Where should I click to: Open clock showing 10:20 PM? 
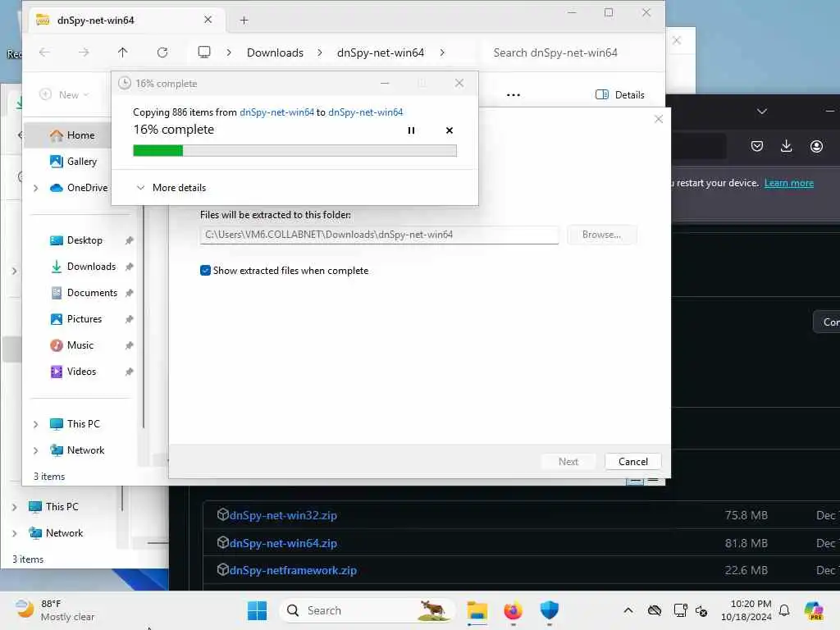746,610
